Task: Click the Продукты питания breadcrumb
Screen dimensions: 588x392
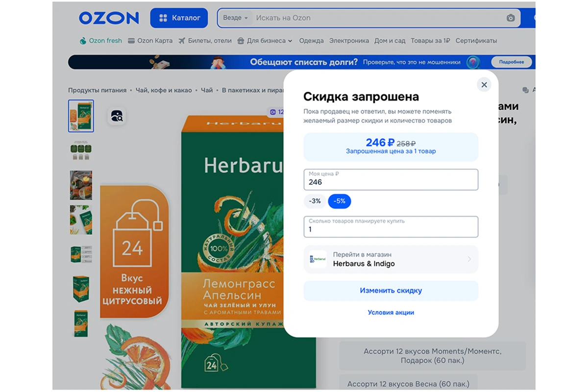Action: click(x=97, y=90)
